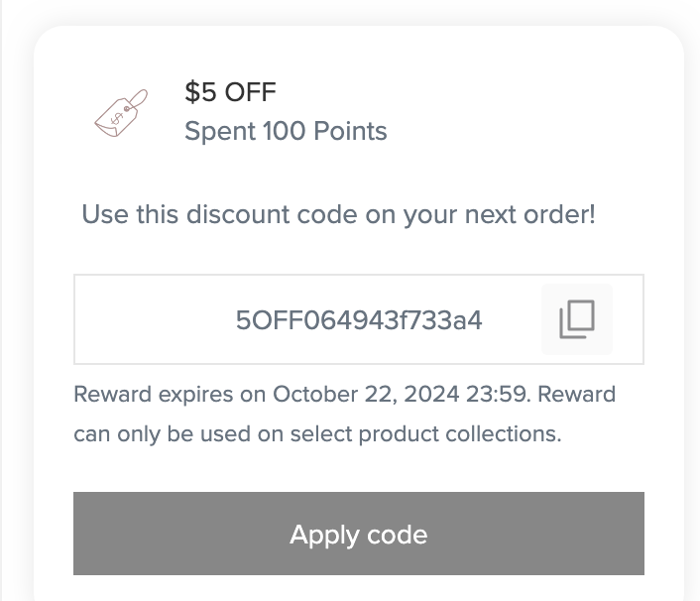
Task: Click the "Reward expires on" sentence start
Action: click(x=170, y=395)
